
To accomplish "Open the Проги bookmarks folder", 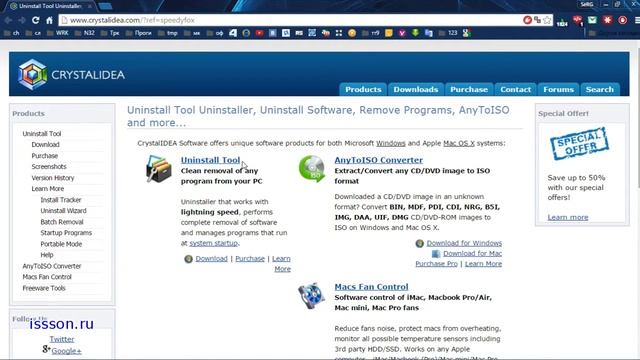I will pos(139,33).
